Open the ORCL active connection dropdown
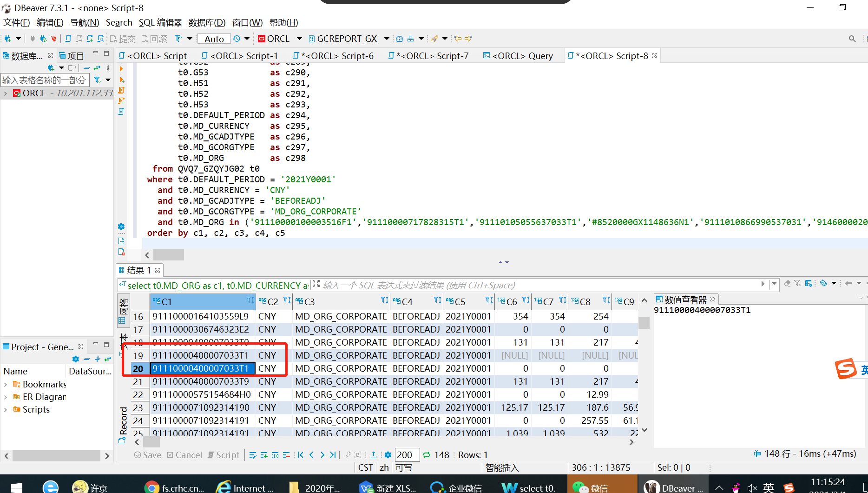The width and height of the screenshot is (868, 493). pos(299,39)
